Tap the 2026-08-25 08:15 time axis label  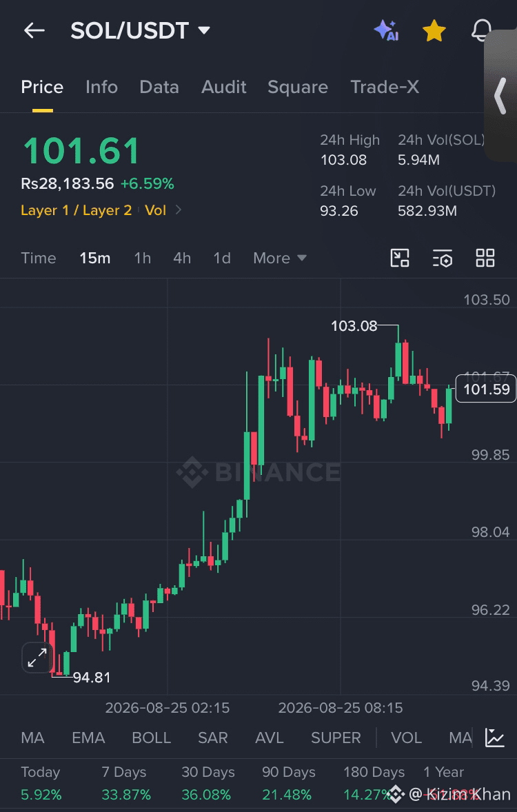[341, 708]
